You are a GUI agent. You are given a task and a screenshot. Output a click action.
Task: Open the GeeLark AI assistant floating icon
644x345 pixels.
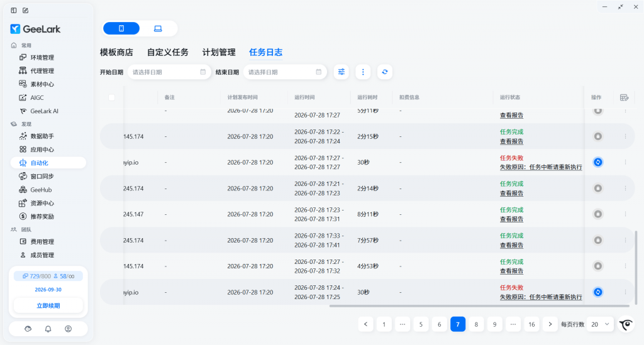click(626, 324)
